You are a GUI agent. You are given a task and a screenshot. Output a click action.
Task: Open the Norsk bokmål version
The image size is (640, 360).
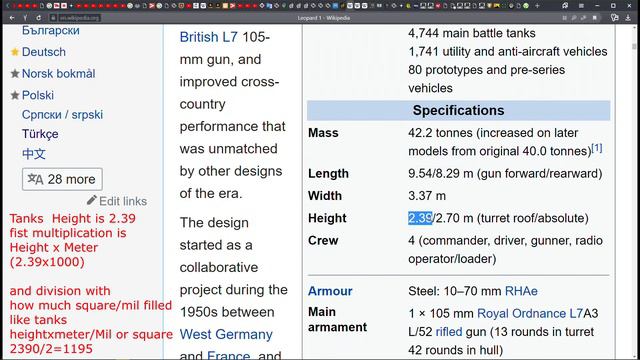pyautogui.click(x=58, y=73)
